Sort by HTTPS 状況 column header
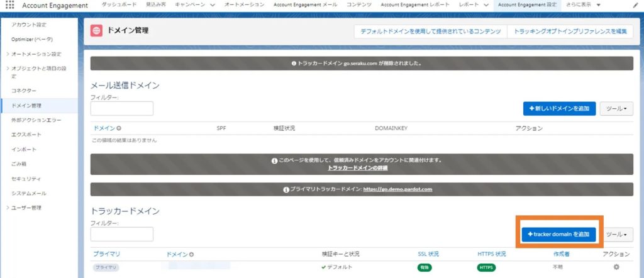The image size is (644, 278). point(492,254)
